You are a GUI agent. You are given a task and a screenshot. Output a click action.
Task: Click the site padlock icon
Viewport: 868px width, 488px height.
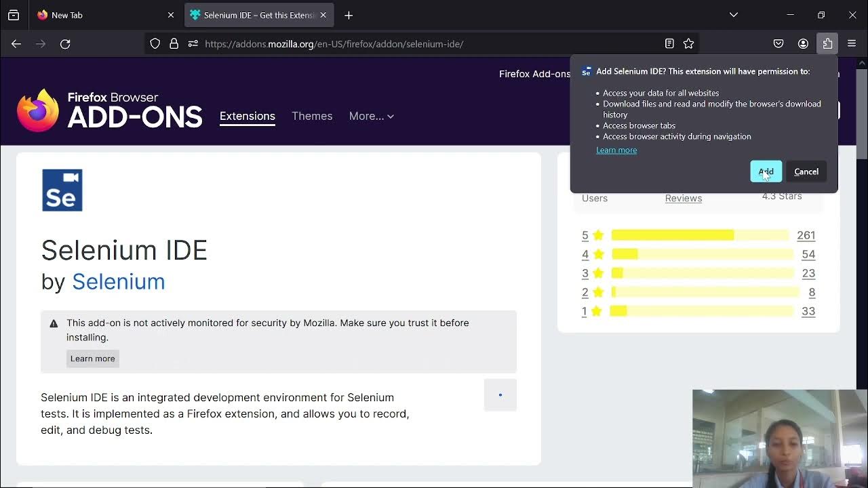(x=174, y=44)
